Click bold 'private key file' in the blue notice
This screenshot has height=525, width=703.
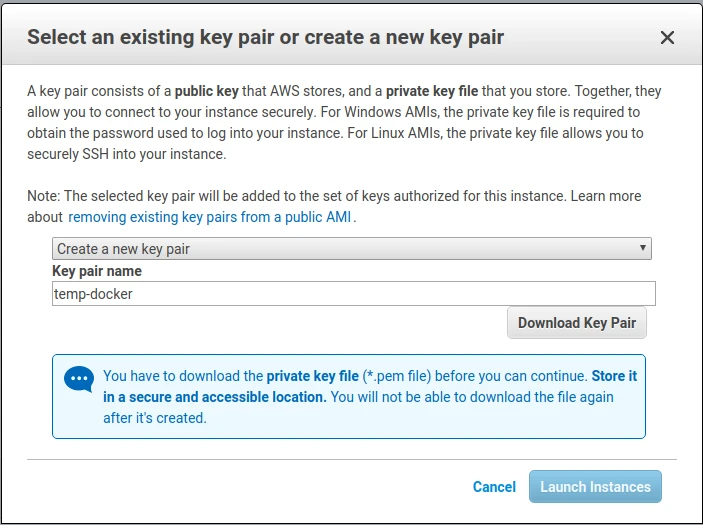[312, 376]
